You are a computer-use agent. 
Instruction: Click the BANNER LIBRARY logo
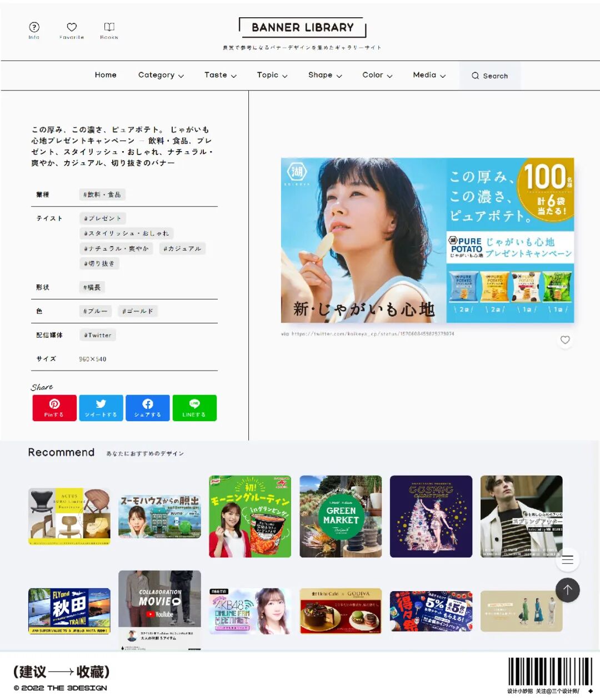point(302,27)
